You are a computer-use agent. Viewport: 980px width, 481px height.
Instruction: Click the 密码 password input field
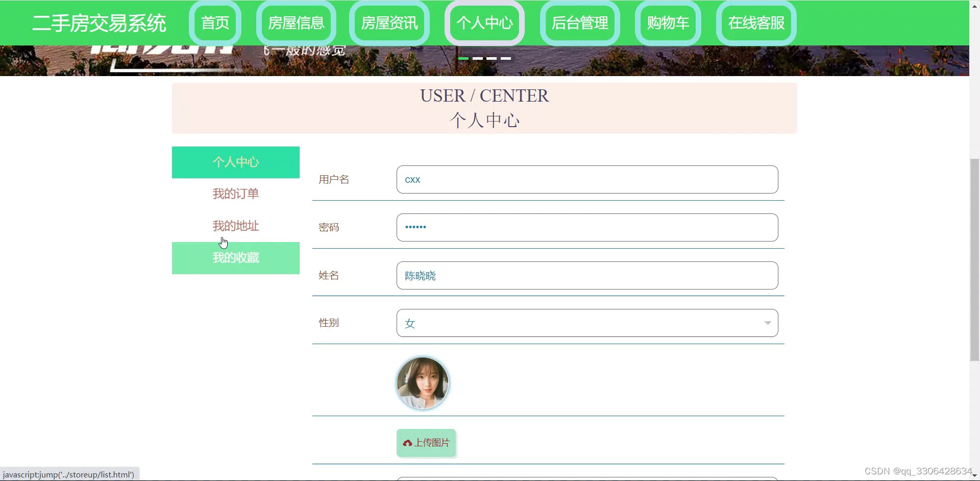pyautogui.click(x=587, y=227)
